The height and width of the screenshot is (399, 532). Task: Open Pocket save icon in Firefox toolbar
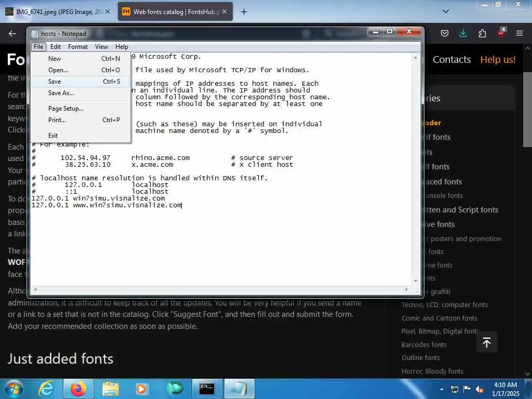(445, 33)
